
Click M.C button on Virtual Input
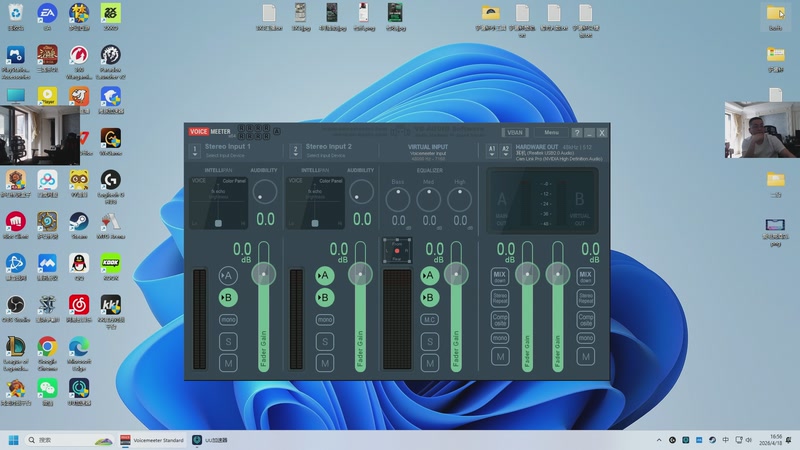(x=429, y=320)
